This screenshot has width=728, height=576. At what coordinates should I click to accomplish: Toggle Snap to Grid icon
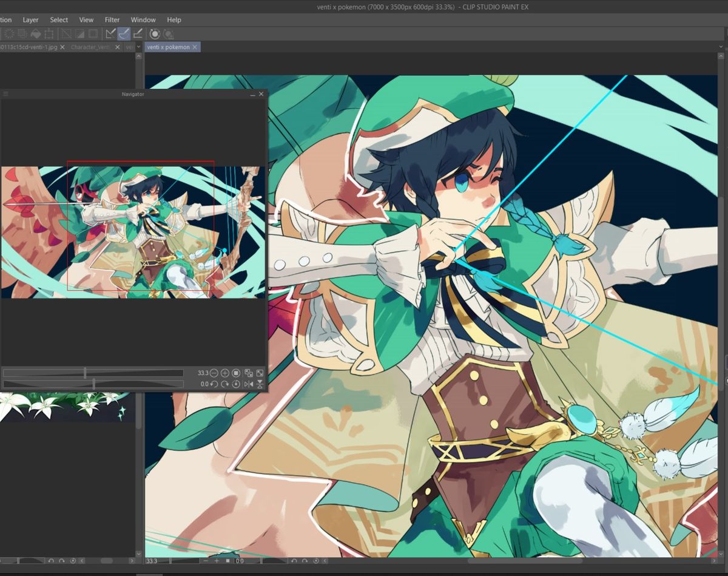[x=138, y=34]
